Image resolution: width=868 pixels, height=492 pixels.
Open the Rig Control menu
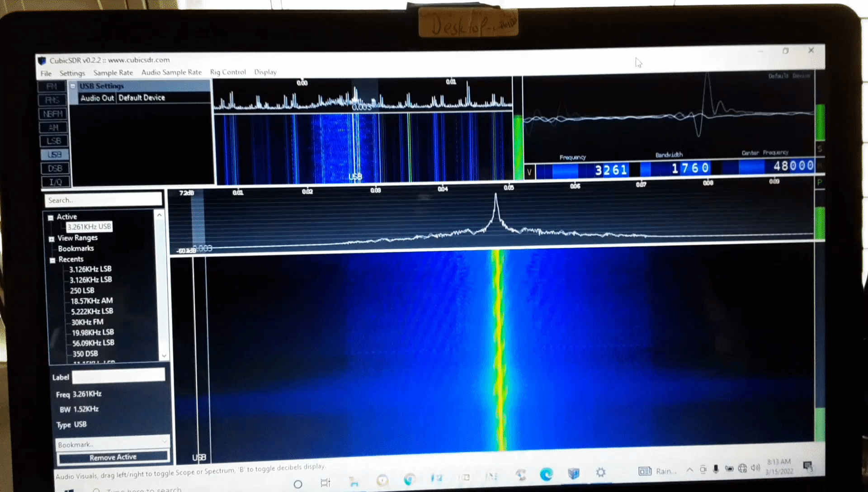[x=228, y=72]
